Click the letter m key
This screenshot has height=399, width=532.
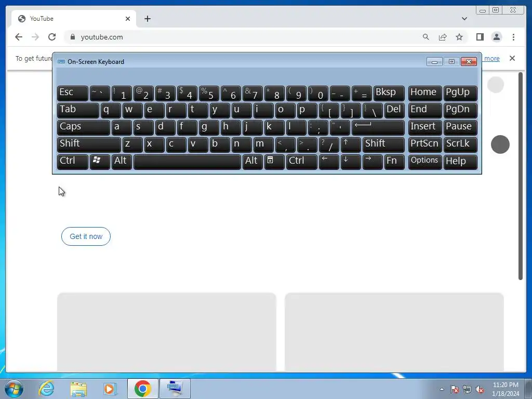[263, 144]
